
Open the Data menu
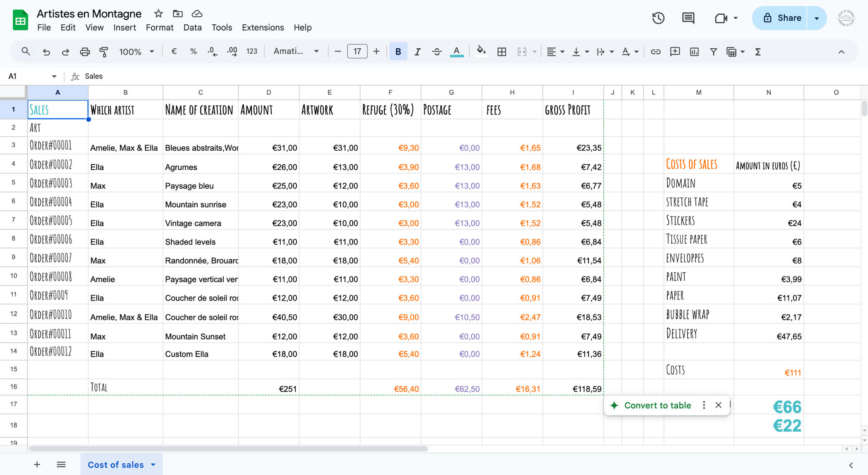[x=192, y=27]
